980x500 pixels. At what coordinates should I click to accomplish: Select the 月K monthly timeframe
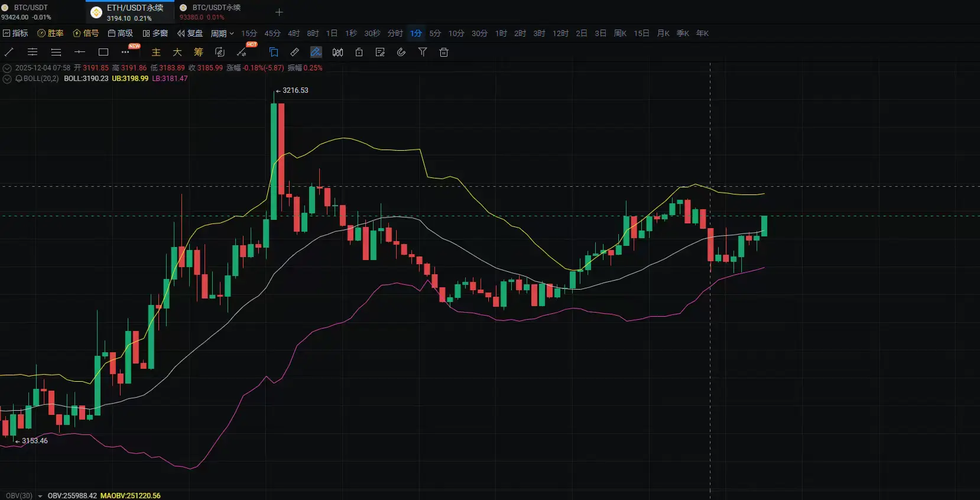[663, 34]
